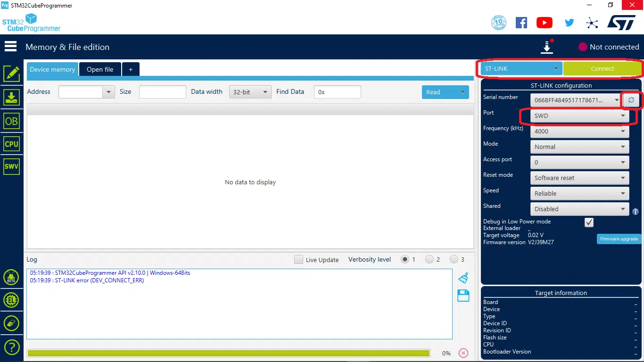Click the ST logo
This screenshot has width=644, height=362.
click(621, 23)
